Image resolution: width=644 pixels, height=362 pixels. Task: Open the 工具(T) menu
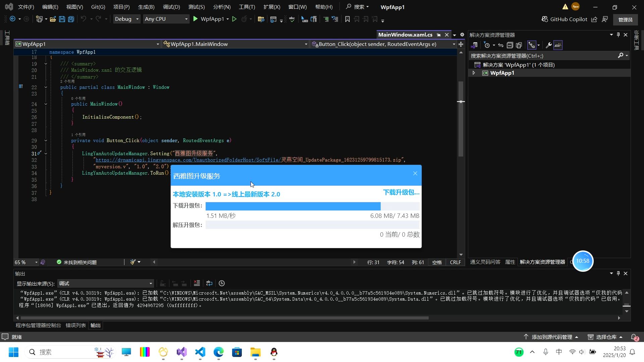pyautogui.click(x=247, y=7)
